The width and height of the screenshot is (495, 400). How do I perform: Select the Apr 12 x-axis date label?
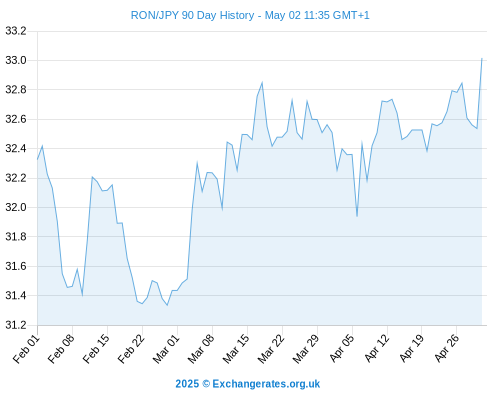point(377,348)
